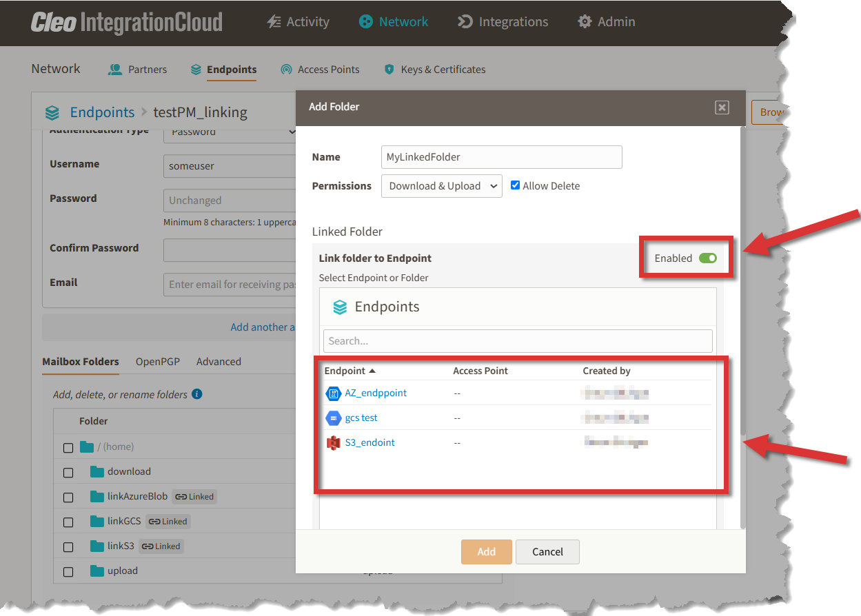
Task: Open the Integrations menu
Action: click(503, 22)
